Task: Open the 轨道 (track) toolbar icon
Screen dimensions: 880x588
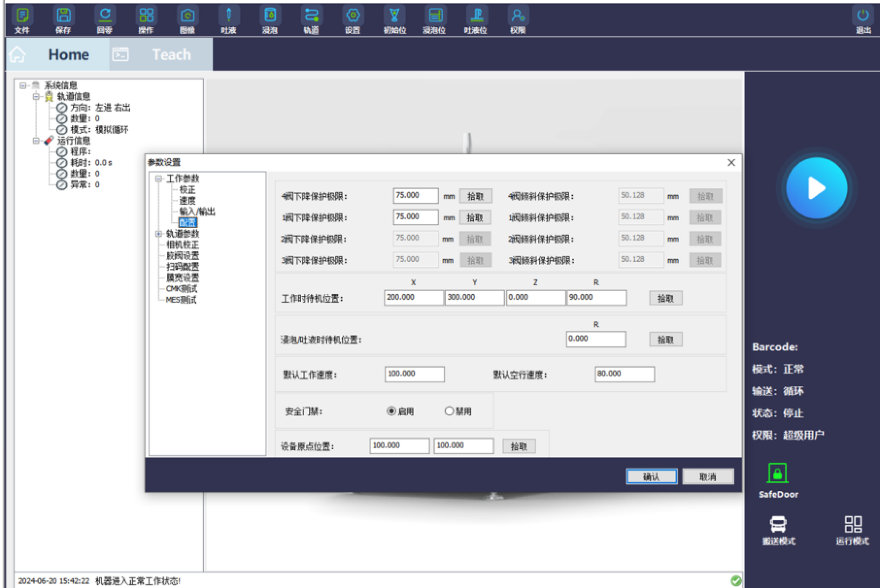Action: click(x=311, y=16)
